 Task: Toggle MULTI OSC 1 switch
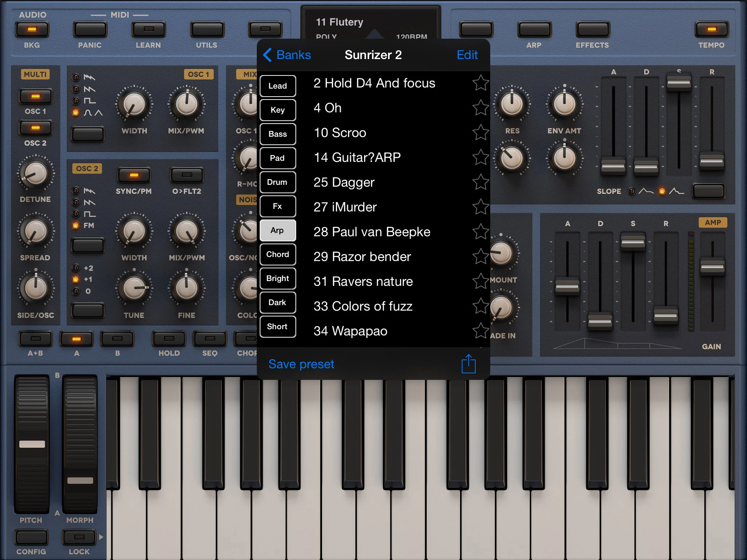point(35,97)
